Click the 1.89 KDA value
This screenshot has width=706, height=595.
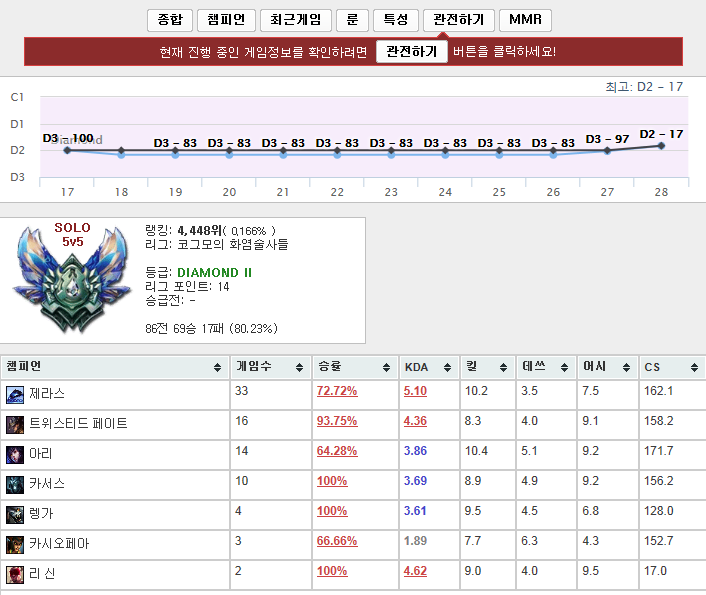[x=415, y=541]
